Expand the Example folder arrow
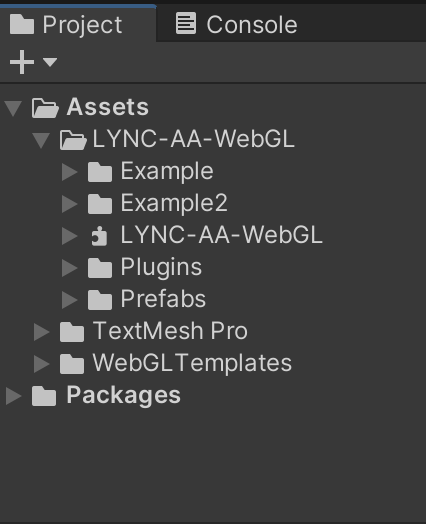The height and width of the screenshot is (524, 426). tap(69, 172)
